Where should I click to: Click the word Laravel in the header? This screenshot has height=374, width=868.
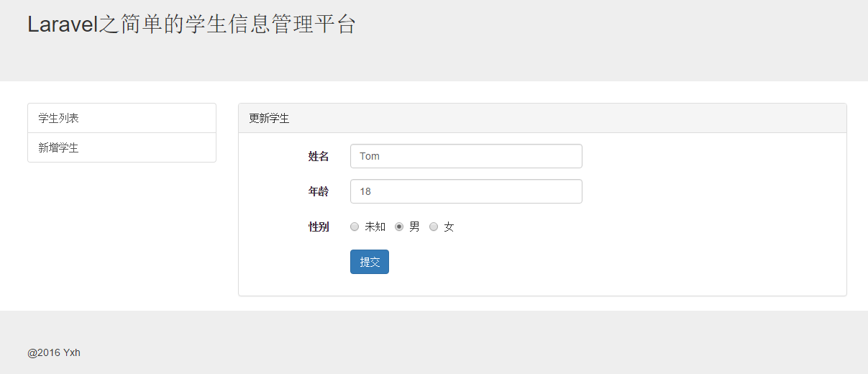(x=62, y=24)
